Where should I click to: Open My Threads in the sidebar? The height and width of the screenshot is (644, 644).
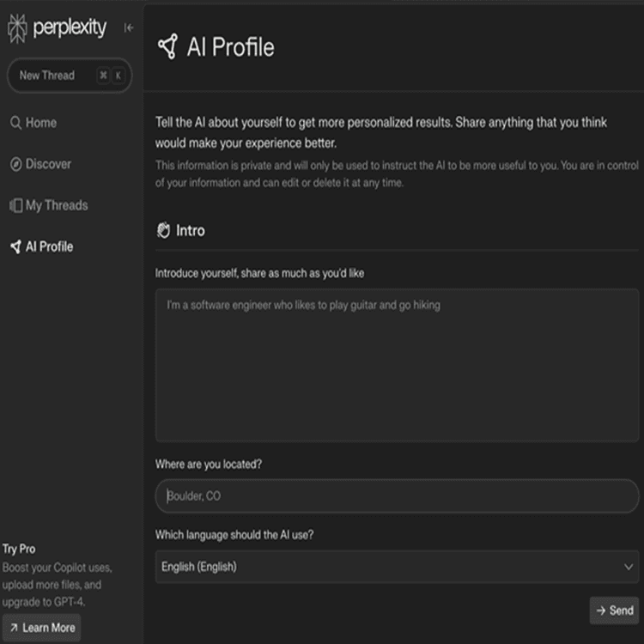(56, 205)
